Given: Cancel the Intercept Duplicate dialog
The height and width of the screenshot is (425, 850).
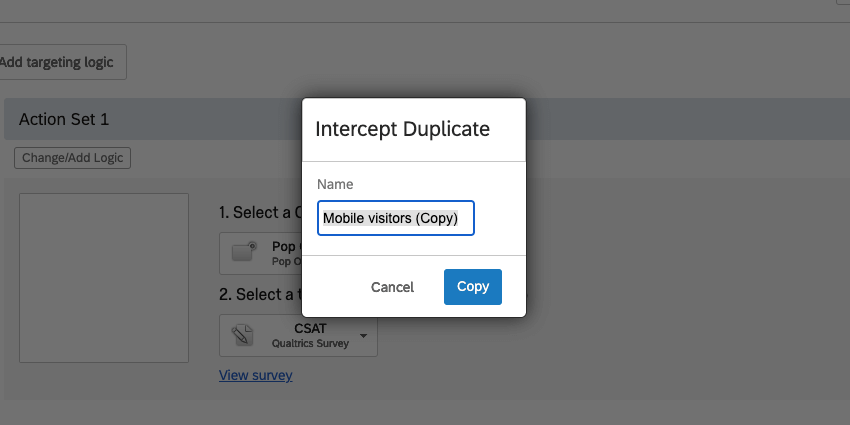Looking at the screenshot, I should point(392,287).
